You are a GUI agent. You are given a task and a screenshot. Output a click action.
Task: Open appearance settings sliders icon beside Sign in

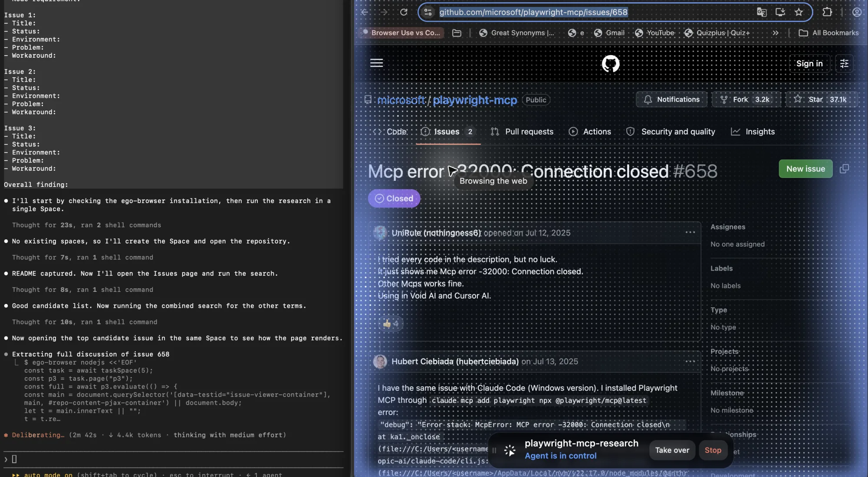point(844,63)
